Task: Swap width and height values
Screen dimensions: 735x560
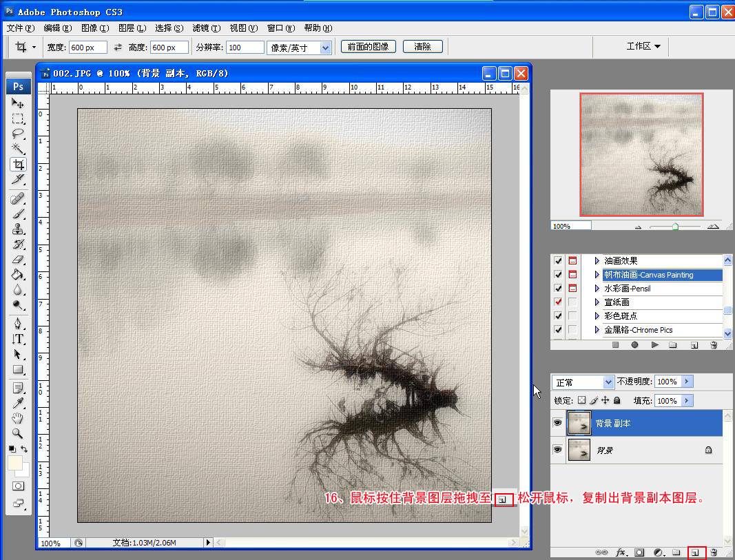Action: [x=118, y=48]
